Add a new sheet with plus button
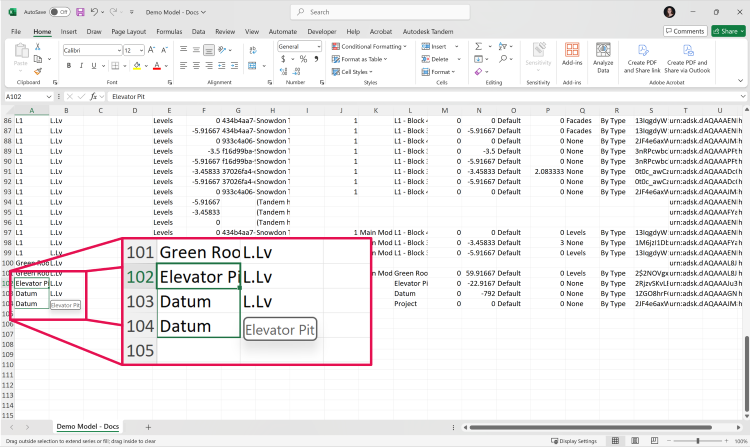 (148, 427)
